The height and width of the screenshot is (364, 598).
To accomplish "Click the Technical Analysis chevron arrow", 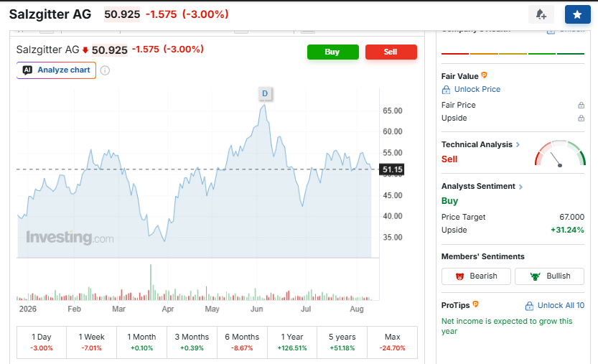I will click(x=518, y=144).
